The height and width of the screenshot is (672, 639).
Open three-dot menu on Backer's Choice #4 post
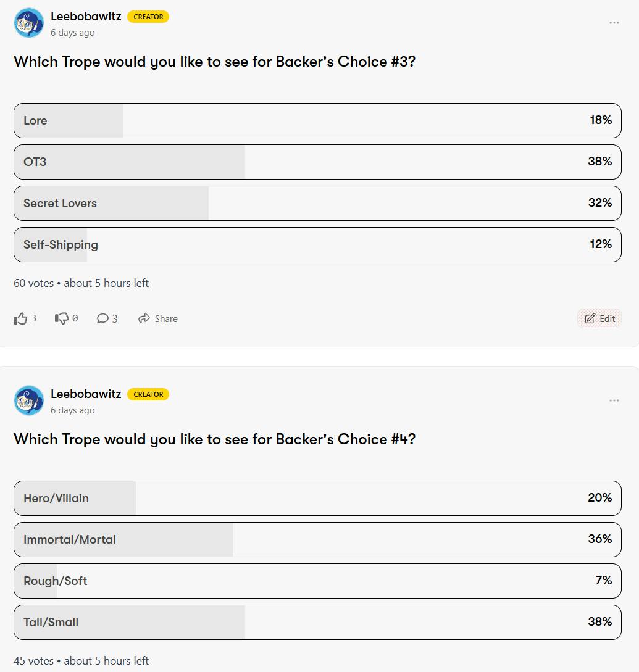[614, 400]
